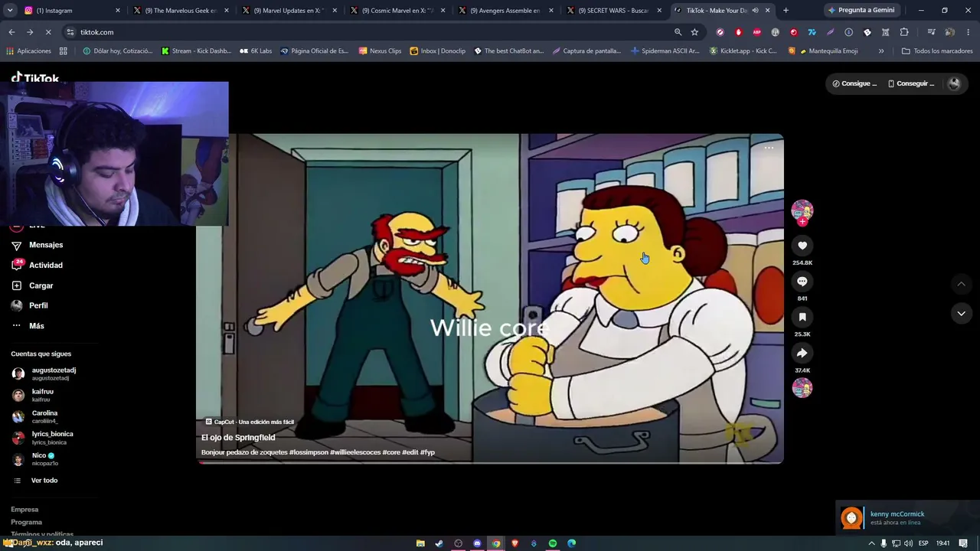This screenshot has height=551, width=980.
Task: Open File Explorer from the taskbar
Action: [x=420, y=543]
